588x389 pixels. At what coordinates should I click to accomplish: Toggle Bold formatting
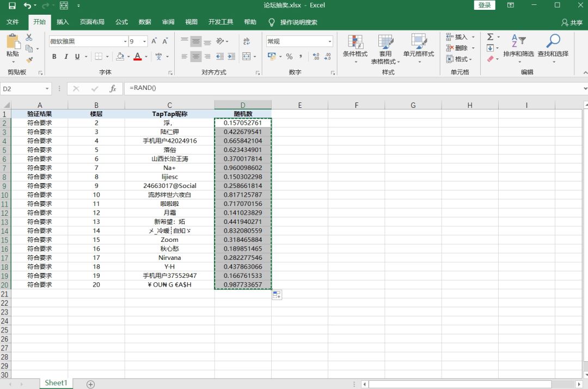[54, 56]
